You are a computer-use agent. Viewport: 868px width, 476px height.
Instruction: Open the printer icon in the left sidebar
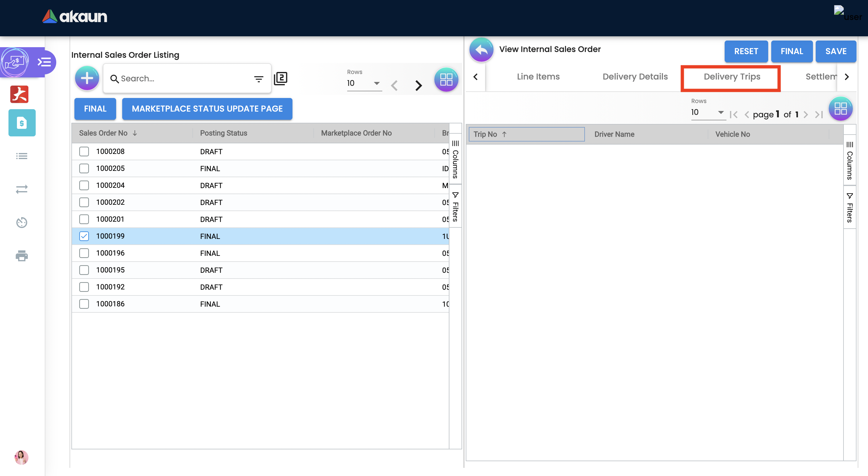coord(21,256)
